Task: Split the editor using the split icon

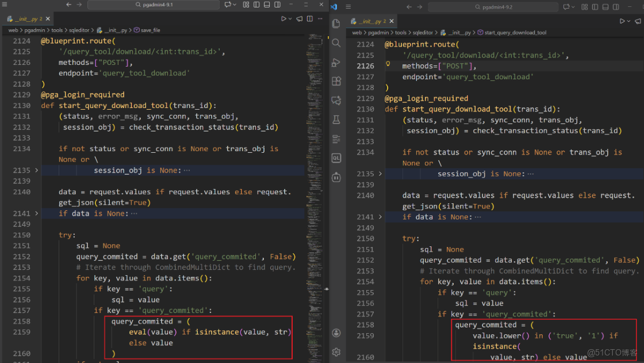Action: pyautogui.click(x=309, y=18)
